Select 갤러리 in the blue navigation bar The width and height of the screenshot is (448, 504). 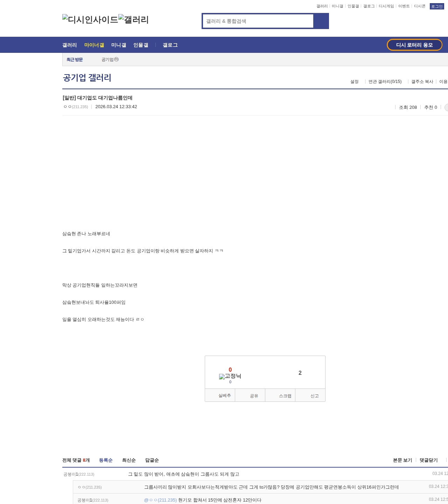(x=70, y=45)
